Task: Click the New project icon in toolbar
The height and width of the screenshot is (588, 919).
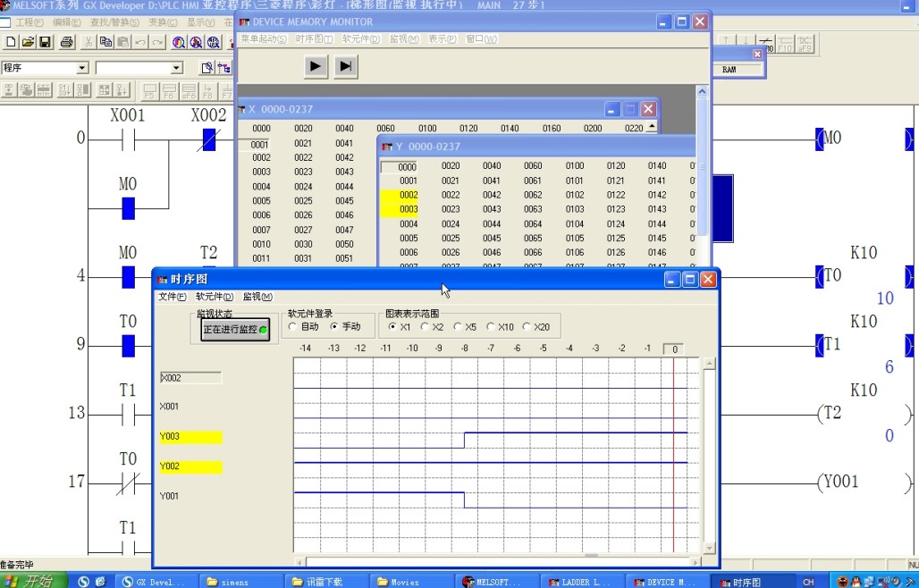Action: (x=11, y=42)
